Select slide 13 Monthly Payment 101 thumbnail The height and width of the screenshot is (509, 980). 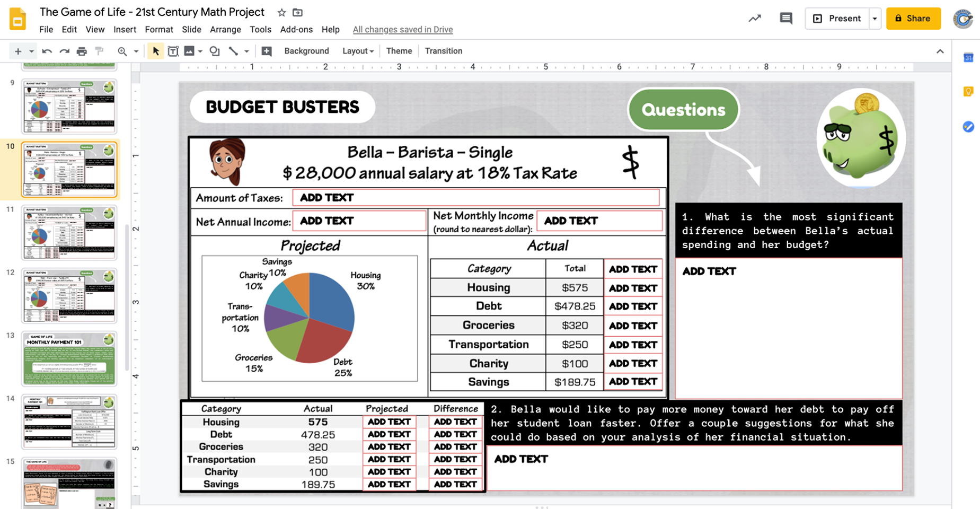click(x=69, y=359)
